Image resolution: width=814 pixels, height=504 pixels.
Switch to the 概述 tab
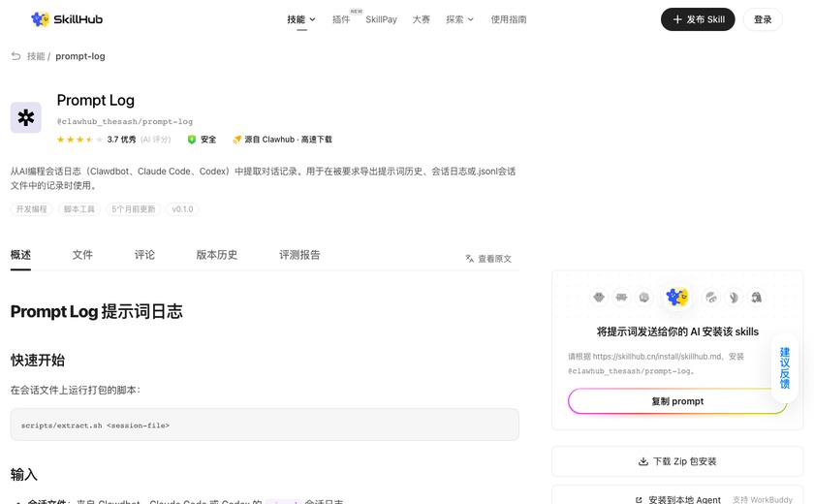[x=20, y=255]
